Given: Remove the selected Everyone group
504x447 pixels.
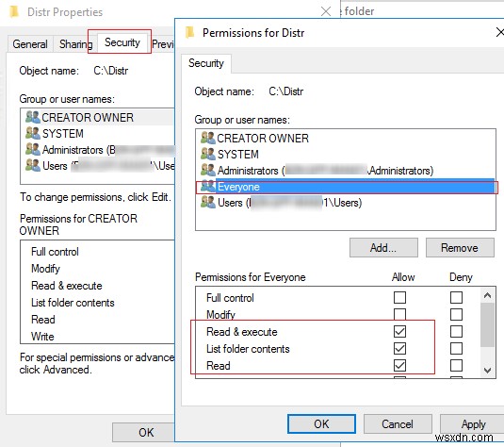Looking at the screenshot, I should (460, 248).
